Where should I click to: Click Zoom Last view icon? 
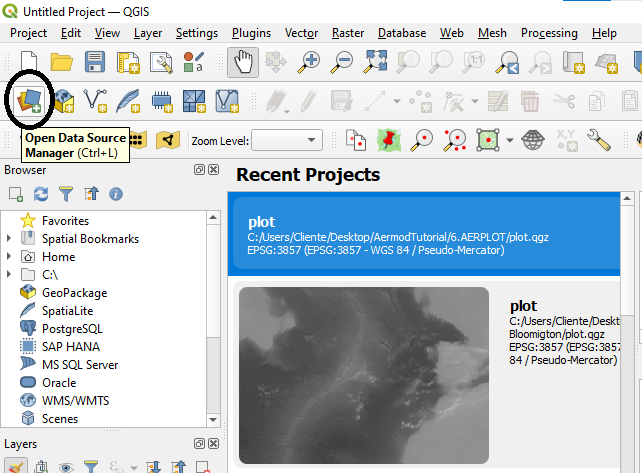point(507,63)
